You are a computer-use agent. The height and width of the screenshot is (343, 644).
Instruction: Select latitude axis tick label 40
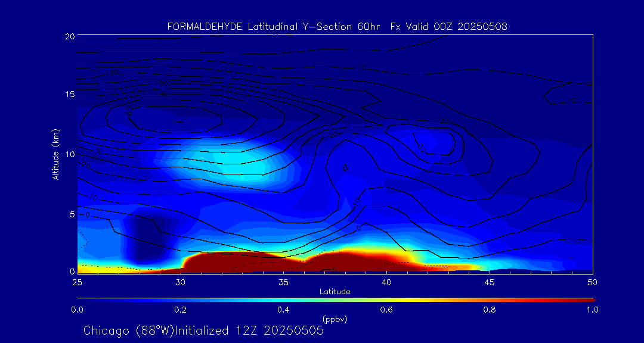[x=386, y=282]
